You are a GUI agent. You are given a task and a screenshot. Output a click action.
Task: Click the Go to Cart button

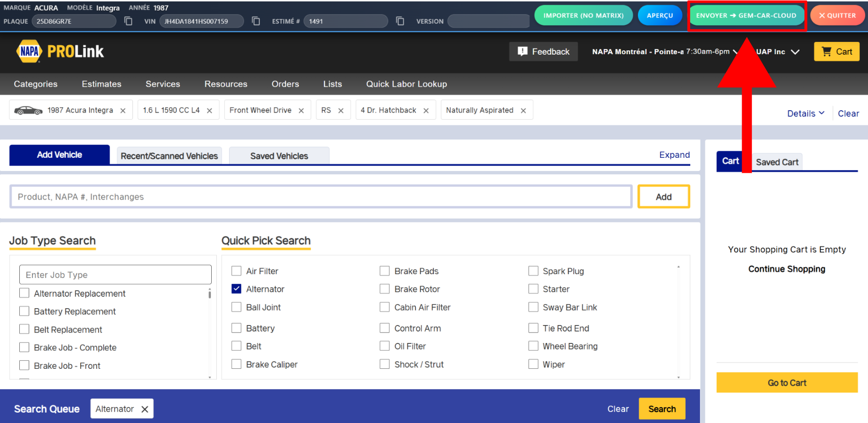pyautogui.click(x=787, y=382)
